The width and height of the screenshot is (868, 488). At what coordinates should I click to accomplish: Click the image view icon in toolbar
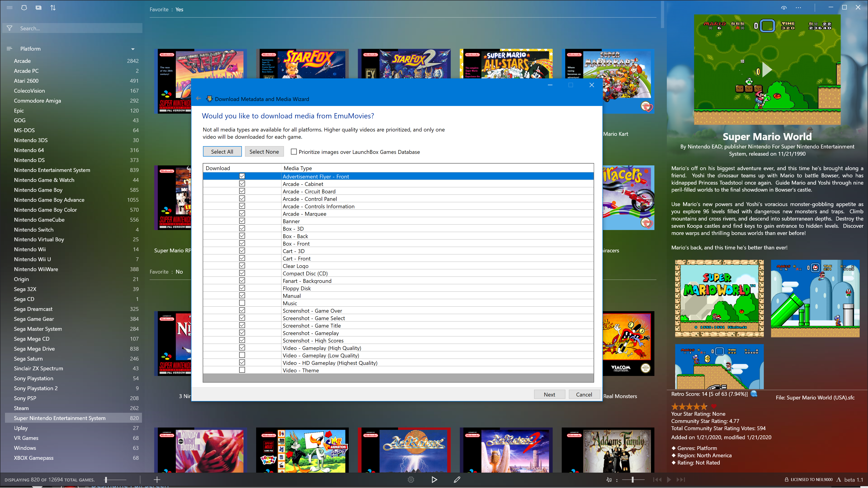coord(38,8)
